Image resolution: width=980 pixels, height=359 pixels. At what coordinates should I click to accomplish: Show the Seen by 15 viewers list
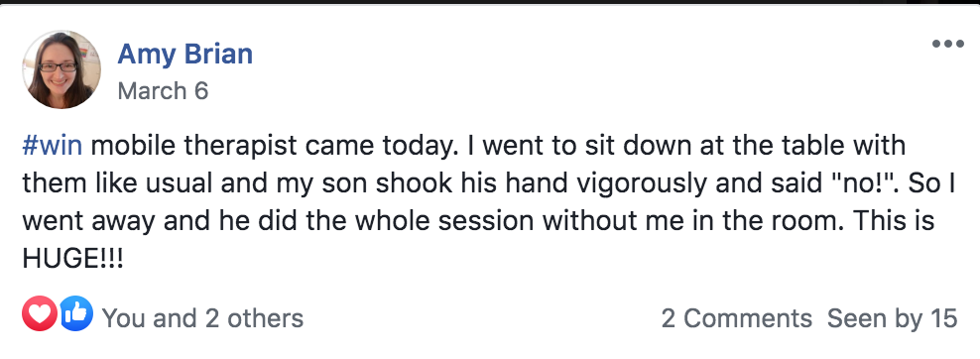893,318
